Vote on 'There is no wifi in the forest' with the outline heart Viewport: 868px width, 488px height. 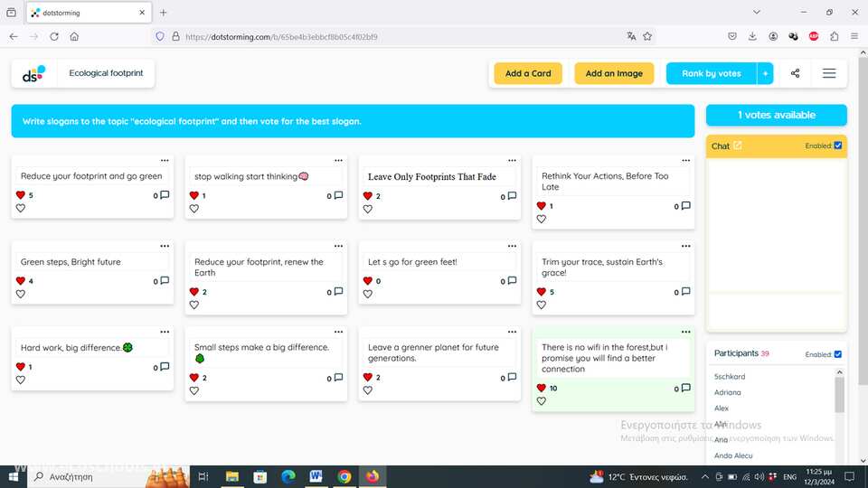point(542,401)
